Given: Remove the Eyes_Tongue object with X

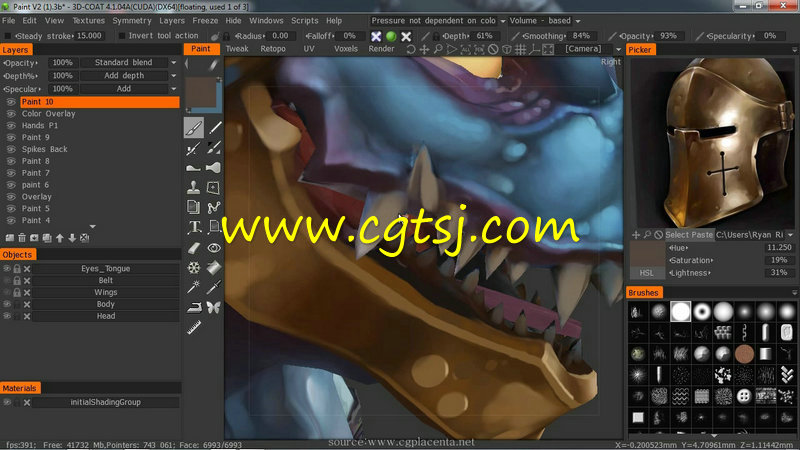Looking at the screenshot, I should [27, 269].
